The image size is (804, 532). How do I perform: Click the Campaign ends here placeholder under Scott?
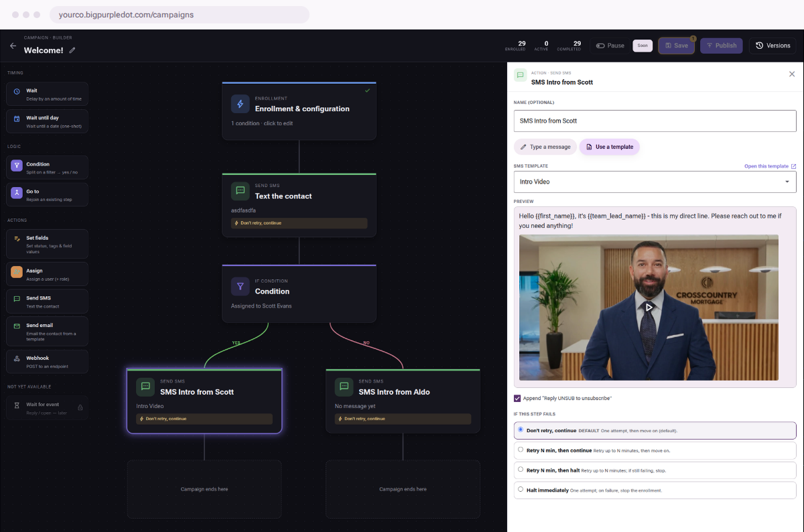point(204,489)
